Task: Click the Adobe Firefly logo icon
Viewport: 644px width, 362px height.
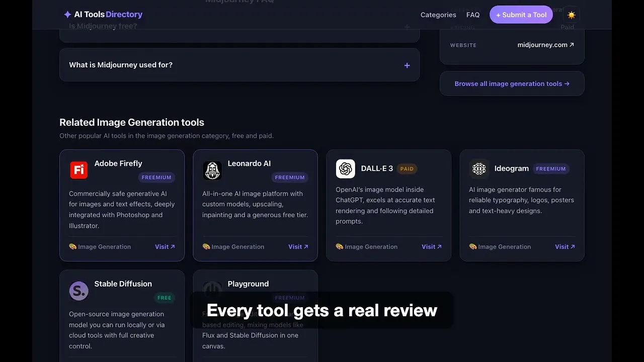Action: [x=78, y=170]
